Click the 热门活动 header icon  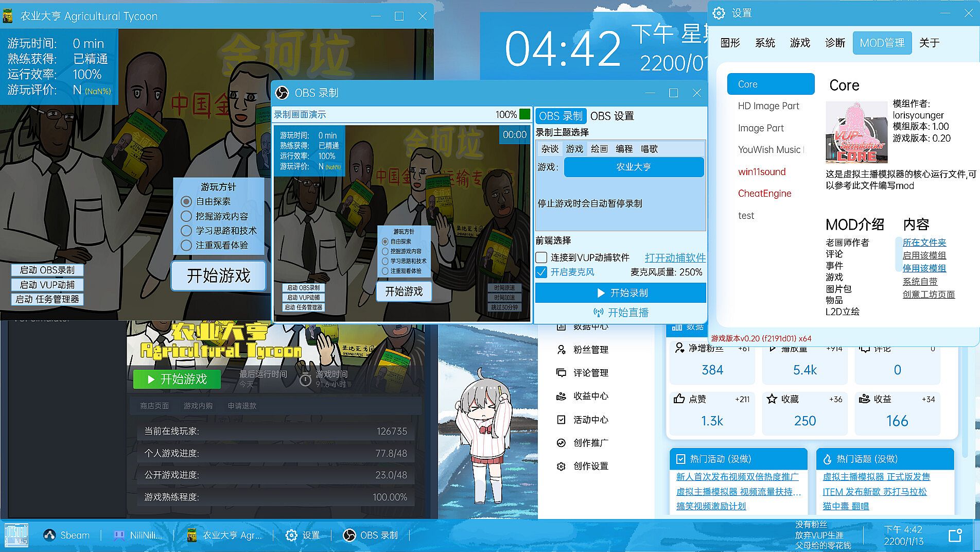point(680,459)
